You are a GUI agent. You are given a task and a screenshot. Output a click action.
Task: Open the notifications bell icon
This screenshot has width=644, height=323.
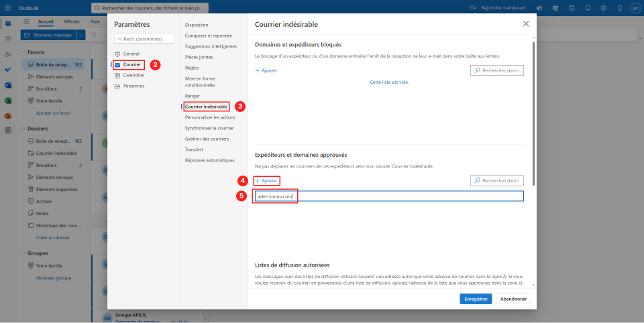click(588, 8)
